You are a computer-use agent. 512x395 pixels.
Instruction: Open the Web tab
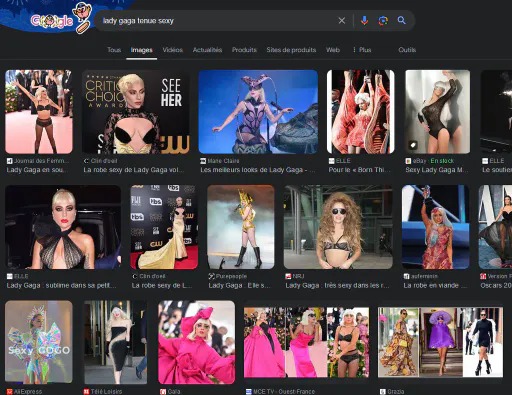(x=333, y=50)
